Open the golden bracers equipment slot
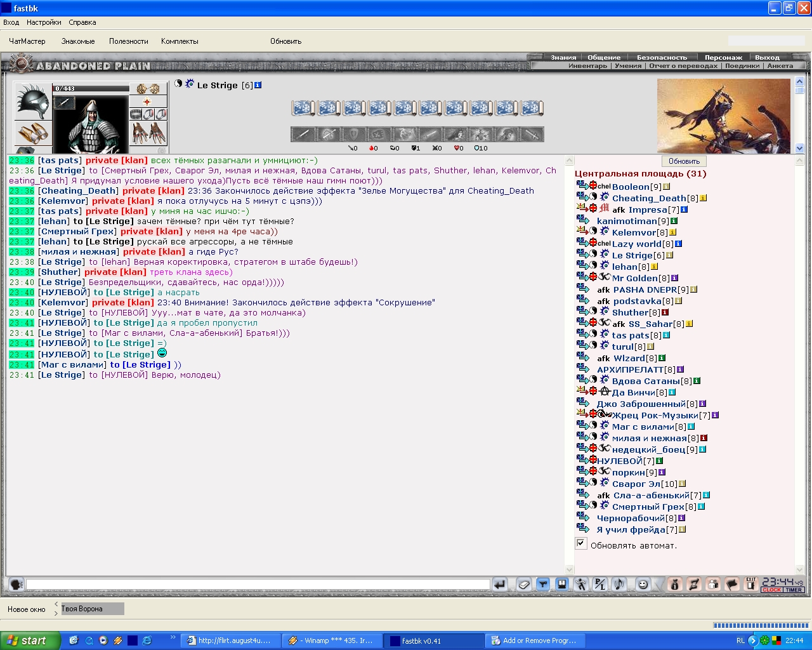The width and height of the screenshot is (812, 650). coord(32,133)
